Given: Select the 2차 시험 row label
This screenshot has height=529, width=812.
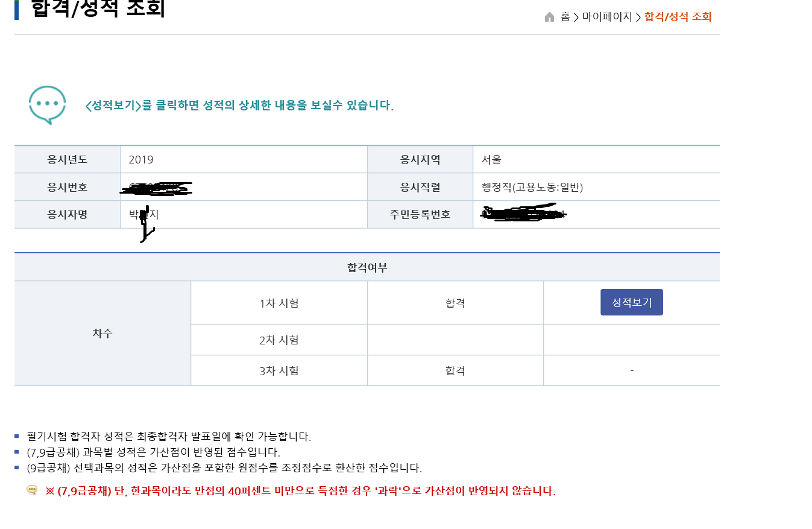Looking at the screenshot, I should click(279, 340).
